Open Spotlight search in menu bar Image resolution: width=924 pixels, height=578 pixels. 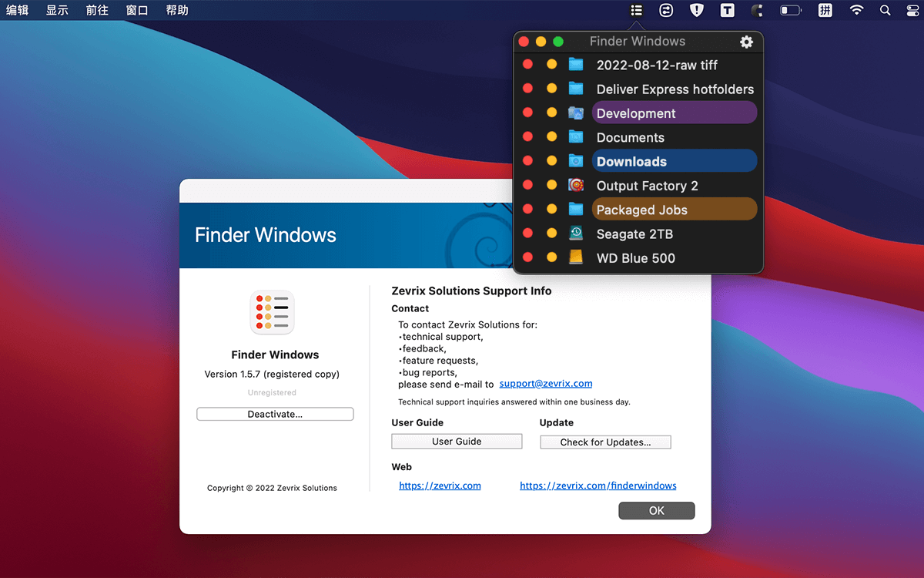pos(885,10)
